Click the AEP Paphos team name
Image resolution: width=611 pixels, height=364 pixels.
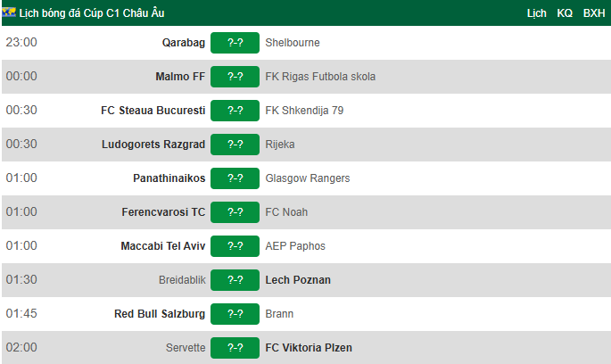tap(295, 246)
